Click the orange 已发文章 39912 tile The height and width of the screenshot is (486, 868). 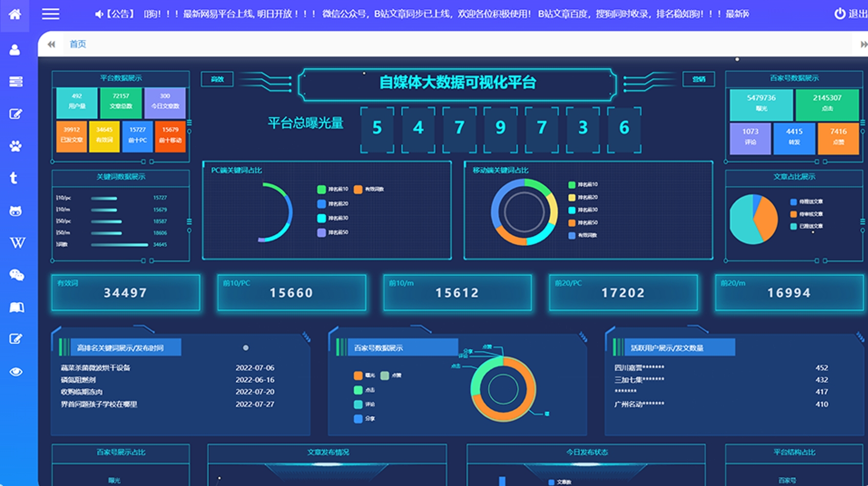[72, 136]
